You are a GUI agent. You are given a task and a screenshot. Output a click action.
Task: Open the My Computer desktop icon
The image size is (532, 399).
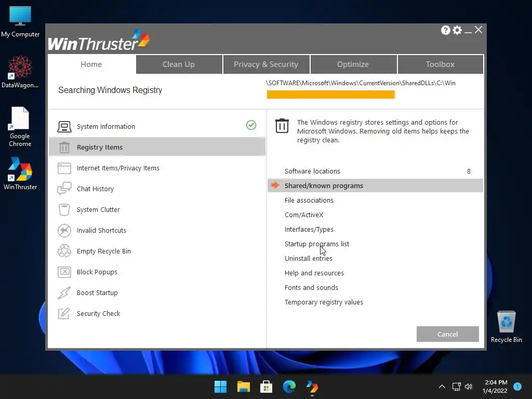20,21
